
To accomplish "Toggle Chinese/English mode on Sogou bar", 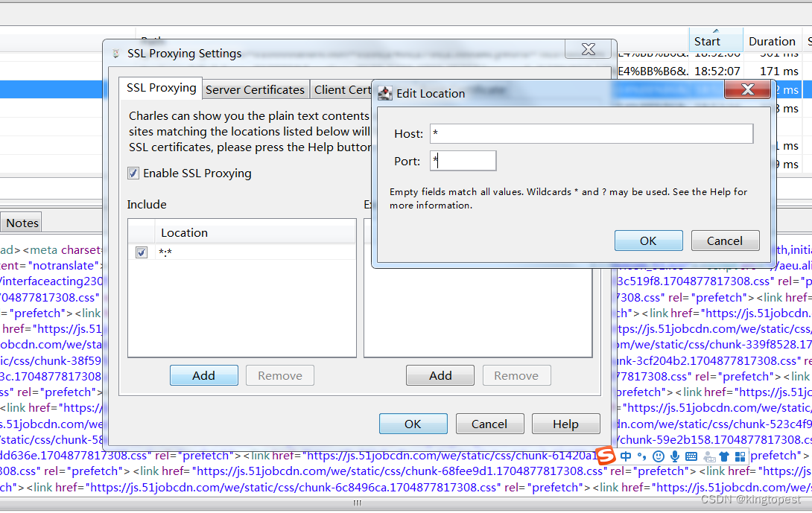I will [626, 456].
